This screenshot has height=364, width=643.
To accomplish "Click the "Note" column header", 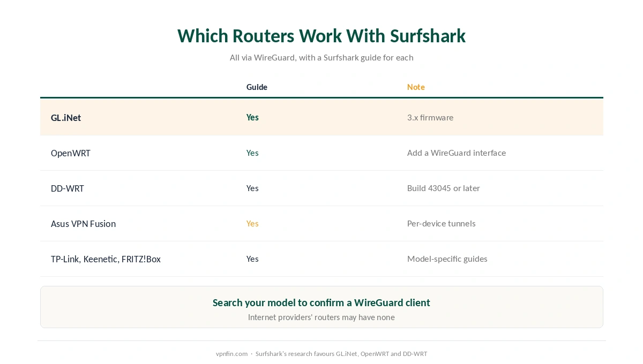I will 416,87.
